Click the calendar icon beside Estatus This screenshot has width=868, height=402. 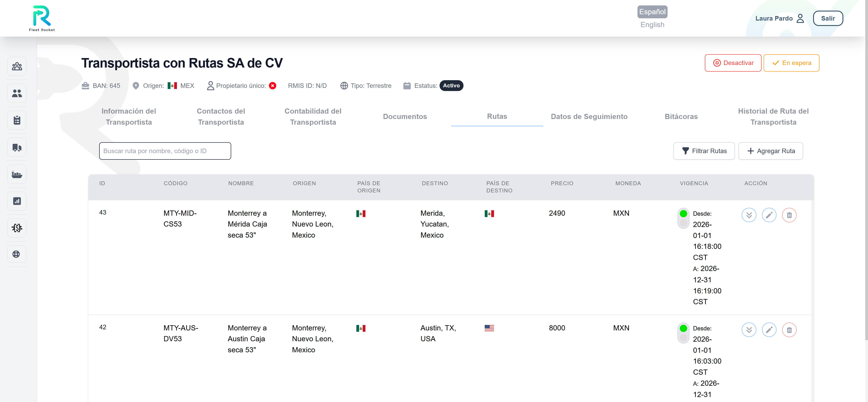click(407, 86)
